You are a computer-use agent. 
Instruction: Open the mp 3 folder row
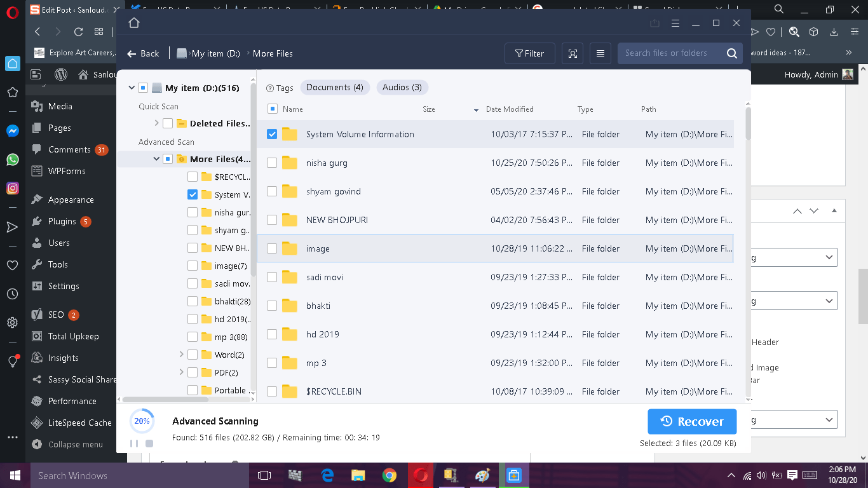[495, 363]
